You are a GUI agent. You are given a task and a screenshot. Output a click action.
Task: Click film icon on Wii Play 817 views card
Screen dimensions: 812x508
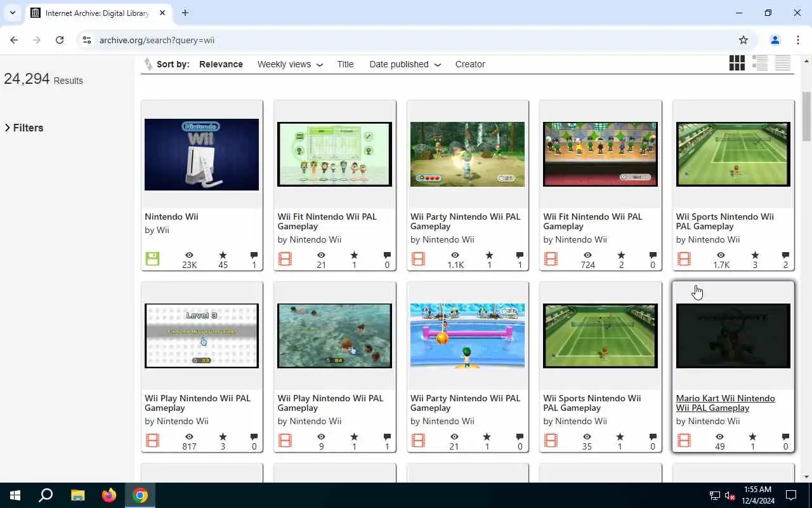[152, 440]
